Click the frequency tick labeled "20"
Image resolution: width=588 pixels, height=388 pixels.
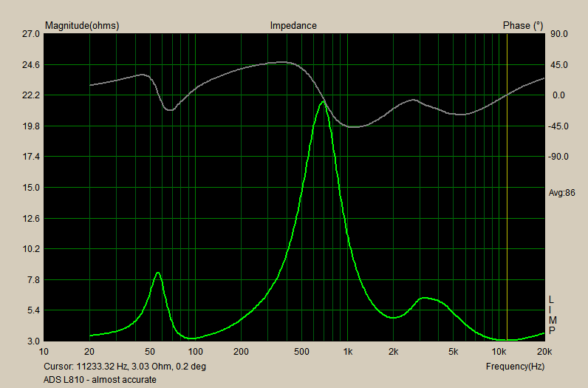pyautogui.click(x=89, y=352)
